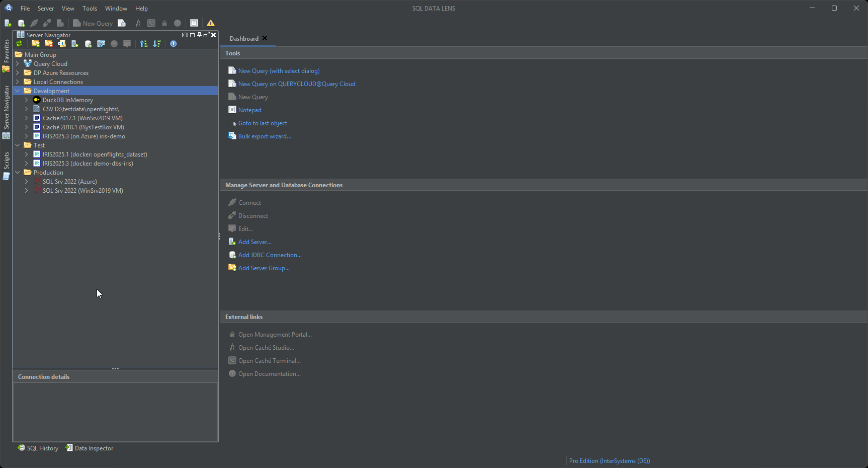Click the documentation help icon in toolbar

click(178, 23)
